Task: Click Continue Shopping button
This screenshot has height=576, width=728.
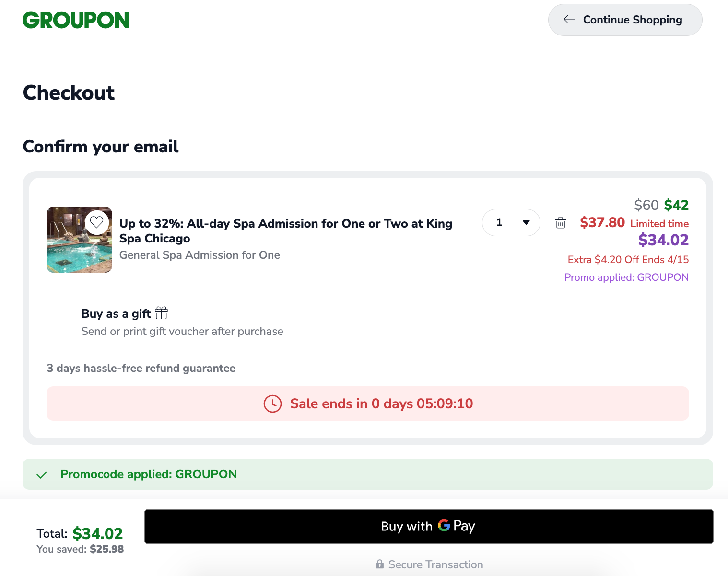Action: (x=625, y=20)
